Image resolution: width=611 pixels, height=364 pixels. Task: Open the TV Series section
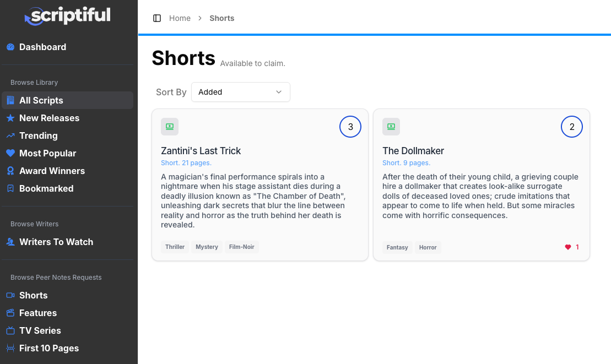pos(10,330)
